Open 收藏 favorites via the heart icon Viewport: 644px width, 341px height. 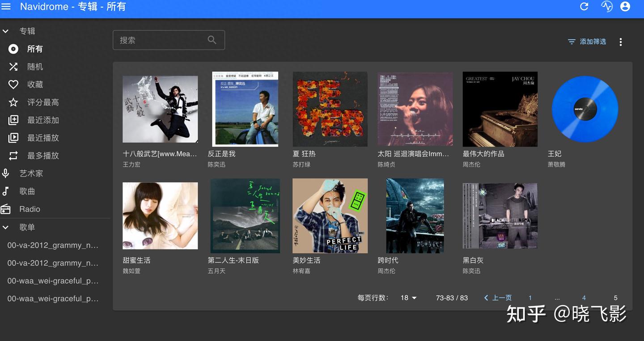pyautogui.click(x=13, y=84)
